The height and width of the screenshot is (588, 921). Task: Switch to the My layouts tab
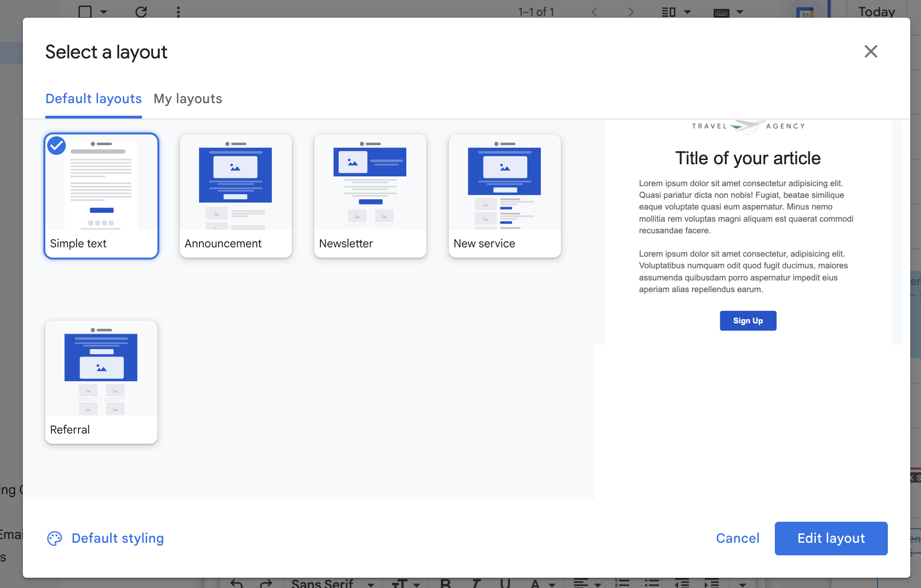[x=188, y=99]
